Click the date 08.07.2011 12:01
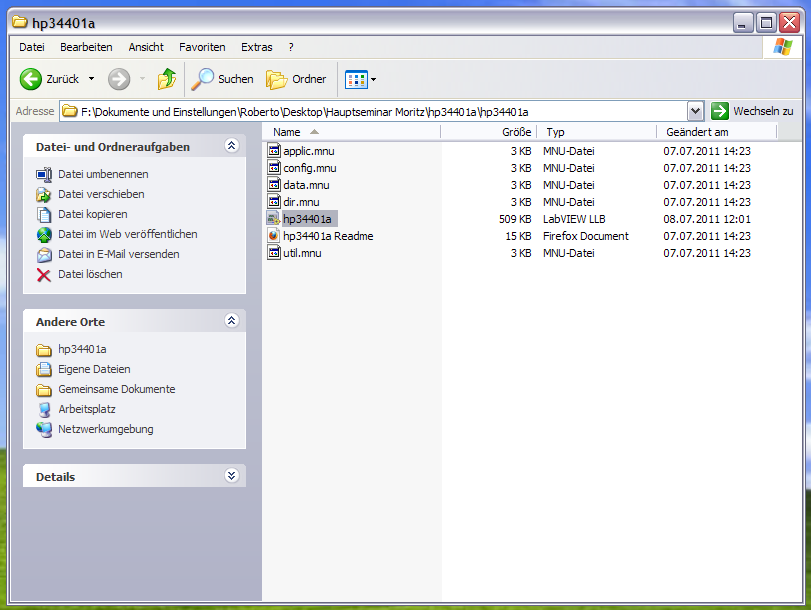The width and height of the screenshot is (811, 610). pyautogui.click(x=707, y=219)
